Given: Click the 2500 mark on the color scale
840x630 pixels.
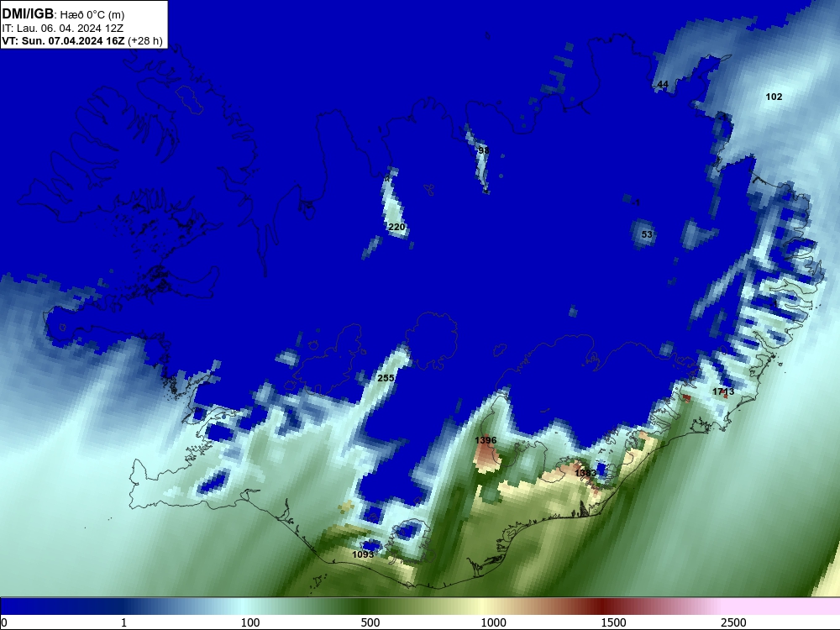Looking at the screenshot, I should (x=732, y=622).
